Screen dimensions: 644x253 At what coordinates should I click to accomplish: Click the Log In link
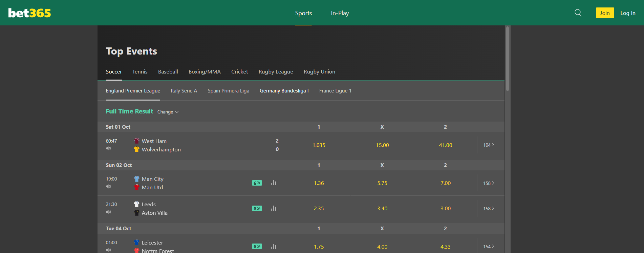point(628,13)
